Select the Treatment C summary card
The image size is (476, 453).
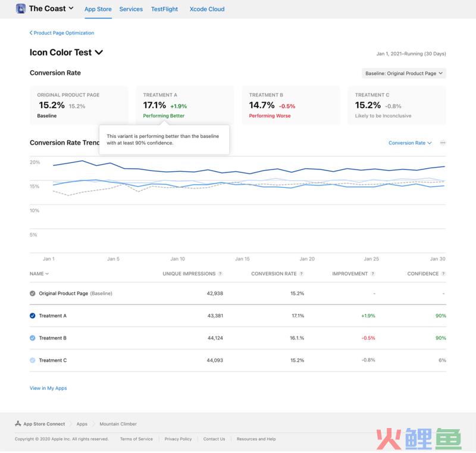point(397,105)
